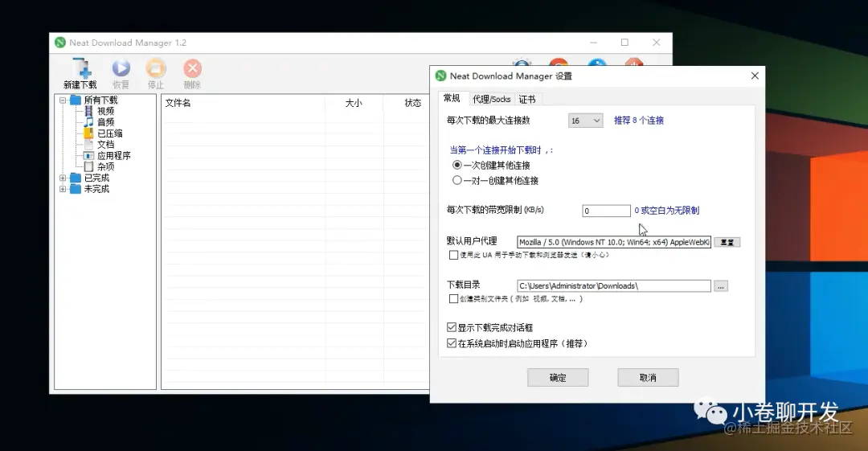This screenshot has width=868, height=451.
Task: Select the 已完成 folder in tree
Action: coord(97,178)
